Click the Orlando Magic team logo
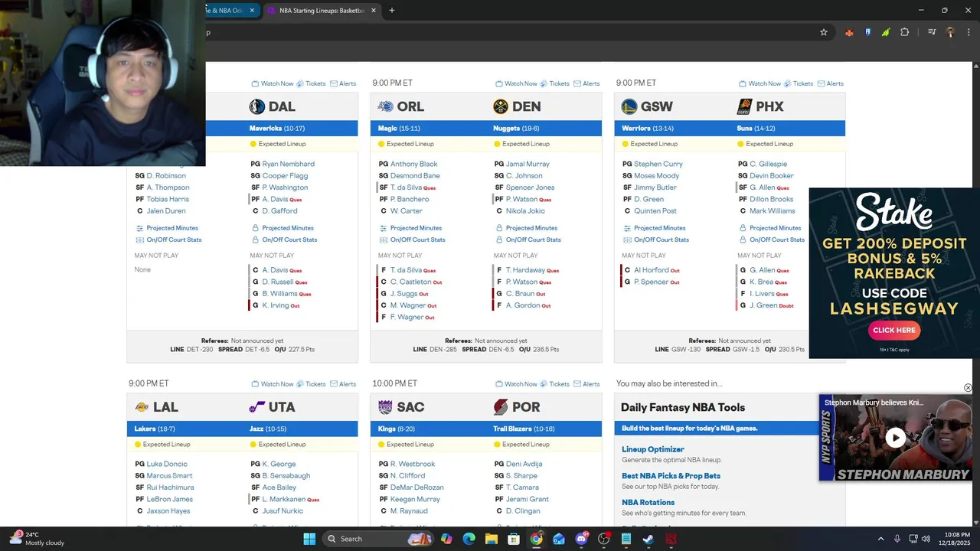This screenshot has width=980, height=551. 386,106
